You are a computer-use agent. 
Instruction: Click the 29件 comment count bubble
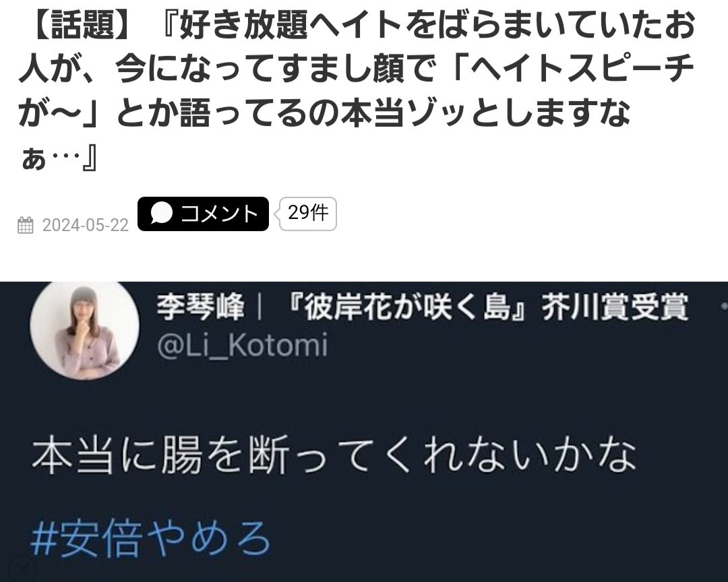(308, 214)
